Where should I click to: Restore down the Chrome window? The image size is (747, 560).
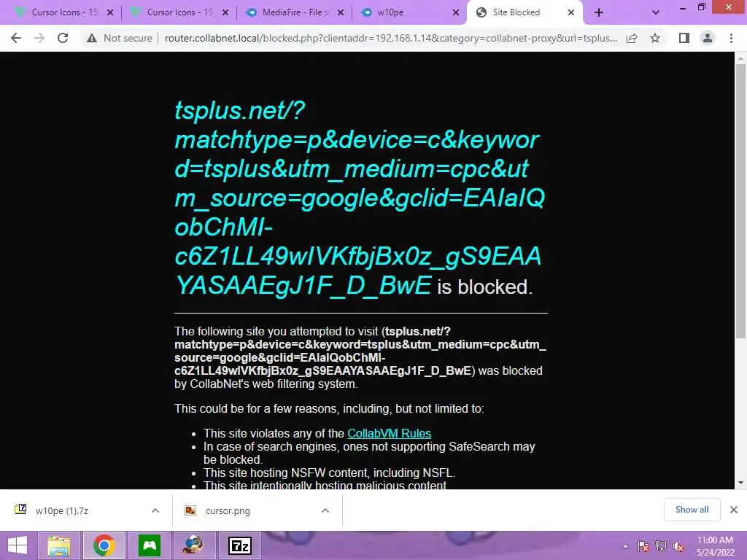click(x=701, y=7)
